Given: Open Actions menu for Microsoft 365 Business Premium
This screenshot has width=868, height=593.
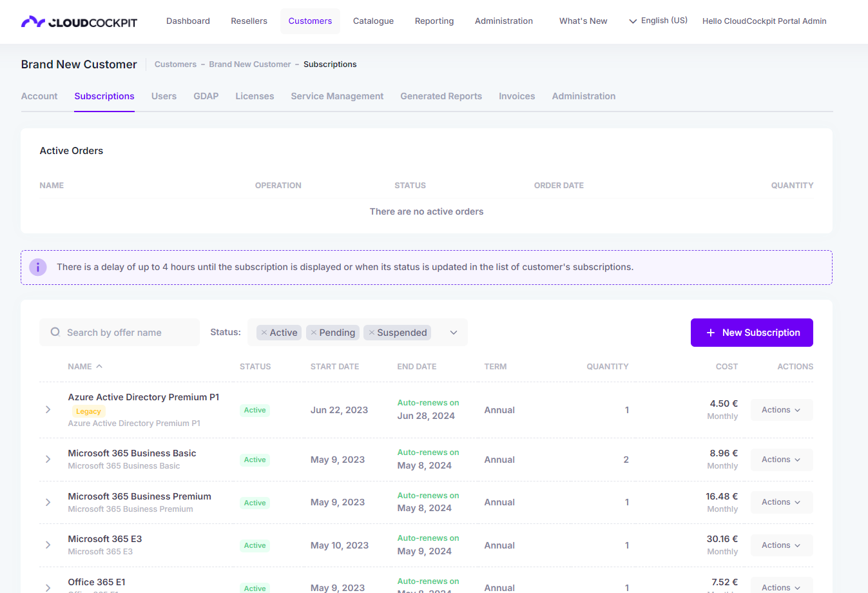Looking at the screenshot, I should click(782, 502).
